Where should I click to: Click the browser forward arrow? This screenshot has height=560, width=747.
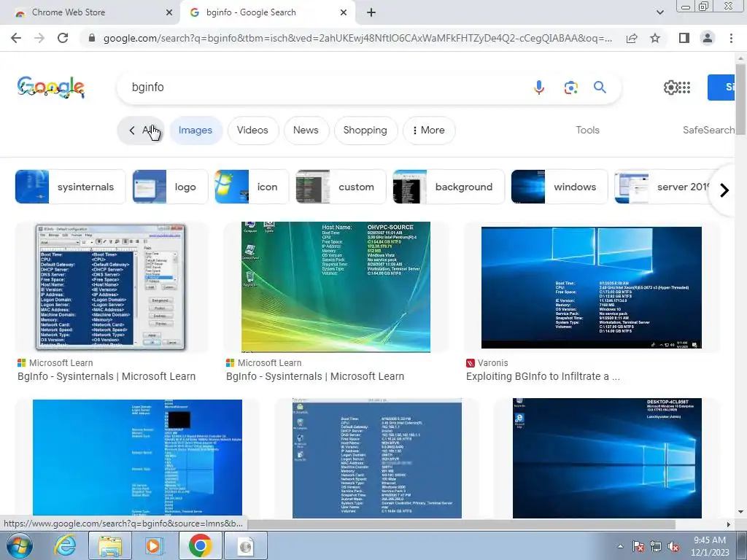pos(39,38)
